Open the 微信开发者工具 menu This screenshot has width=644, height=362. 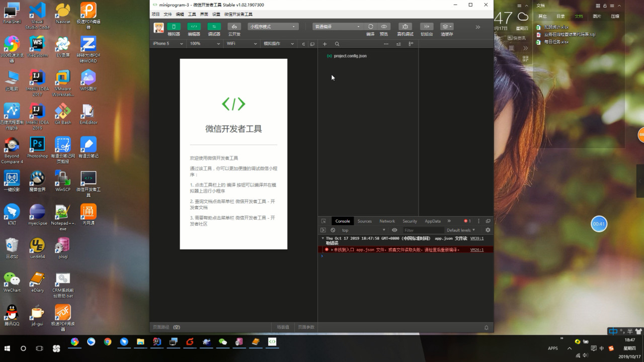tap(238, 14)
